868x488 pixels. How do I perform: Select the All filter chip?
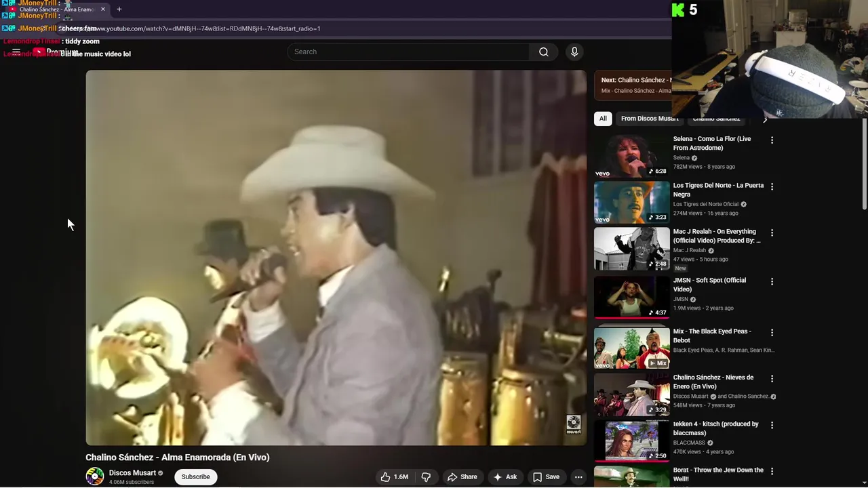[x=603, y=119]
